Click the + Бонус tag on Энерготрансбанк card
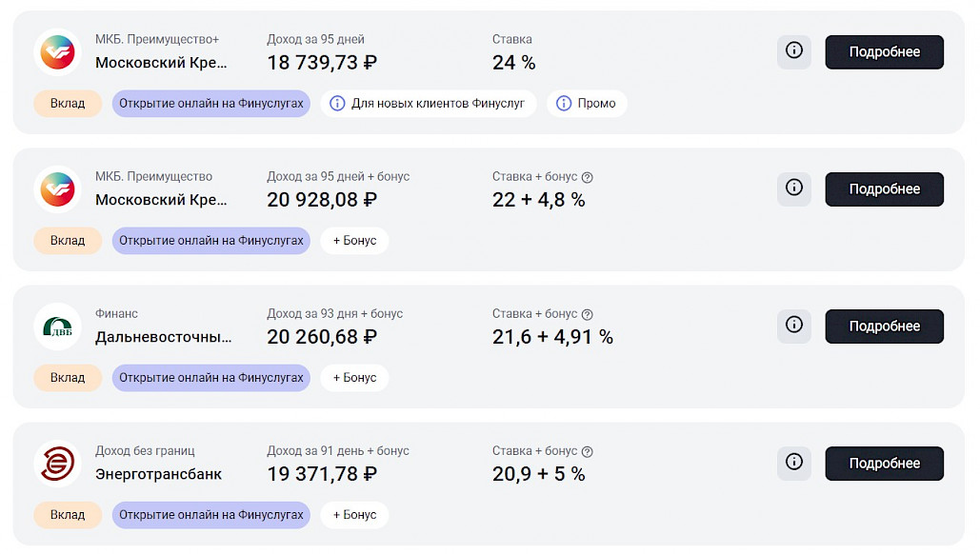 click(354, 515)
